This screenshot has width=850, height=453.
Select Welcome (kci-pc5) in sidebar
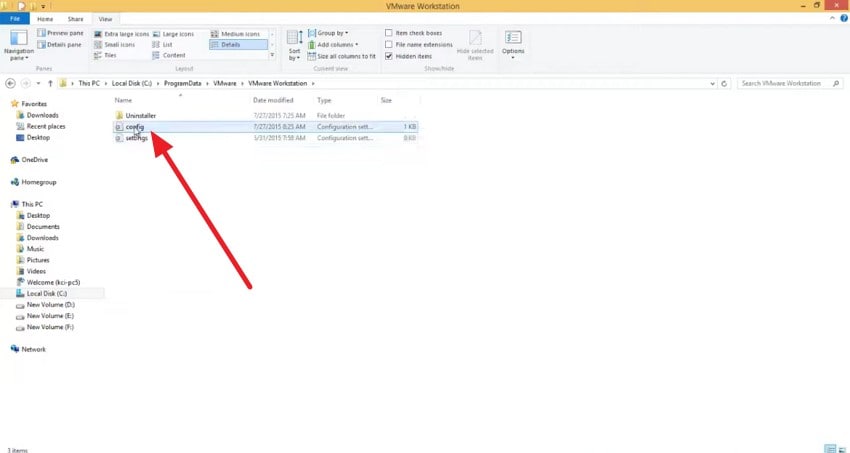tap(53, 282)
